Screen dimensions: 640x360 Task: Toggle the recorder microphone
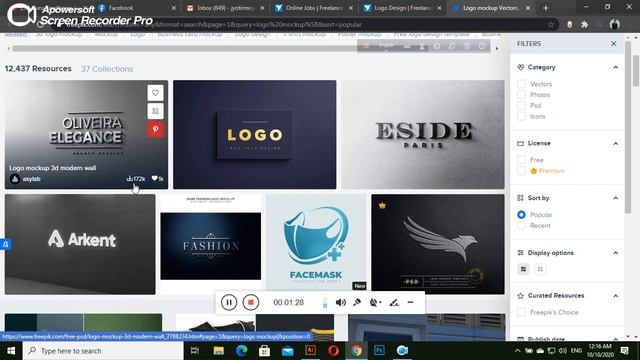(x=357, y=302)
